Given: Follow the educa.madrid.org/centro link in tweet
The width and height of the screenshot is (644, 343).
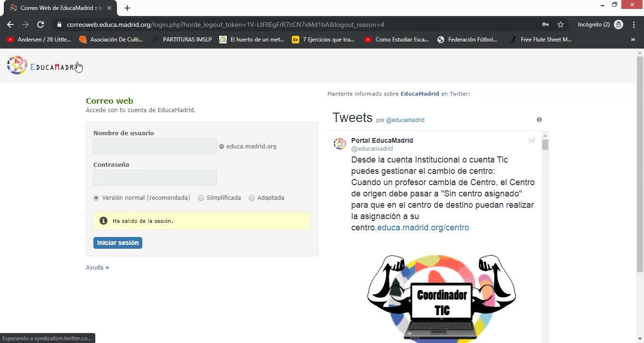Looking at the screenshot, I should click(423, 228).
